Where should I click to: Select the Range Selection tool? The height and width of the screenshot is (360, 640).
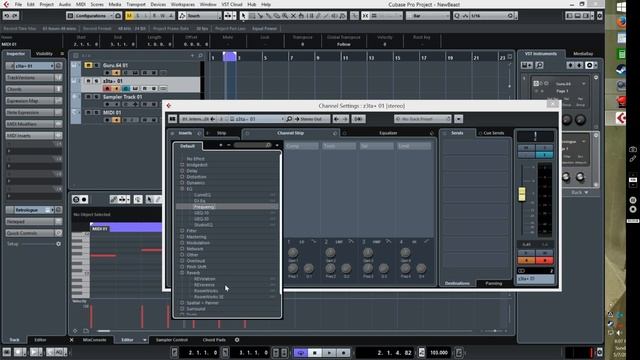click(252, 16)
